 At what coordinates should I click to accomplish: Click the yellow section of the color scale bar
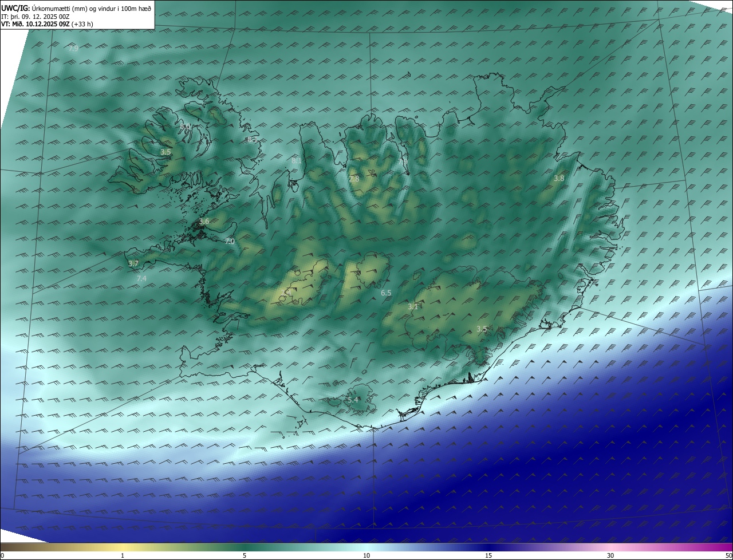(123, 547)
